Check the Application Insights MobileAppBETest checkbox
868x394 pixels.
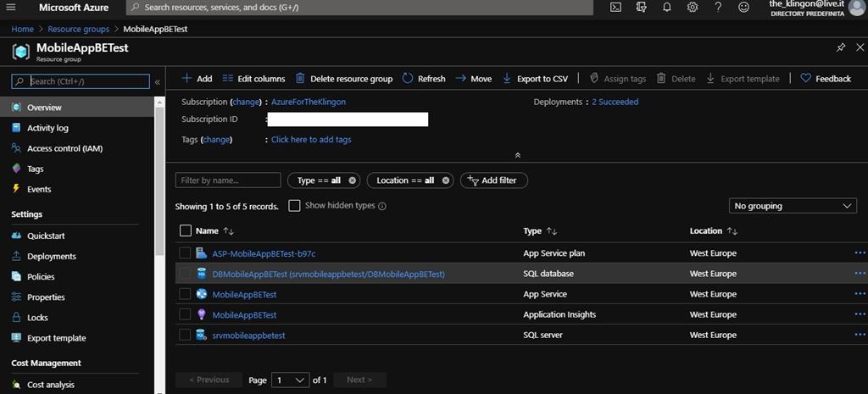pos(185,314)
